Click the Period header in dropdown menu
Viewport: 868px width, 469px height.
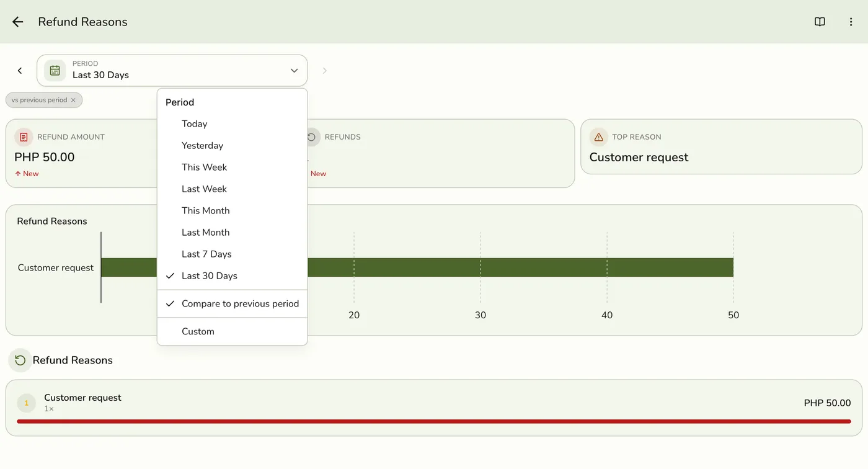pos(180,102)
